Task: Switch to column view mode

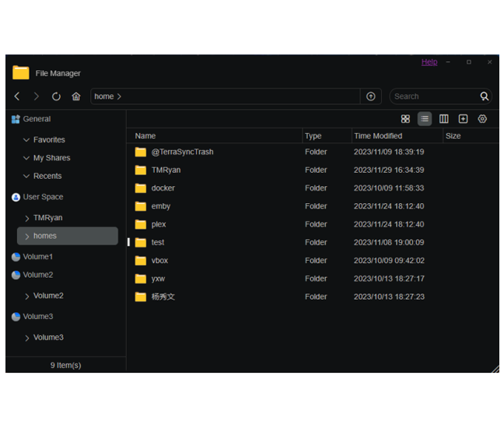Action: [x=443, y=119]
